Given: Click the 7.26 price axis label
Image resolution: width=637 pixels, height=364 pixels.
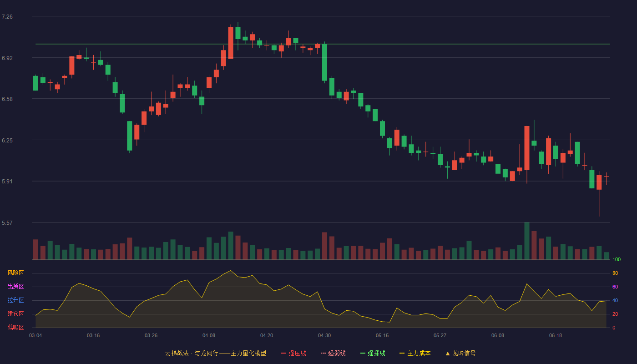Looking at the screenshot, I should (7, 17).
